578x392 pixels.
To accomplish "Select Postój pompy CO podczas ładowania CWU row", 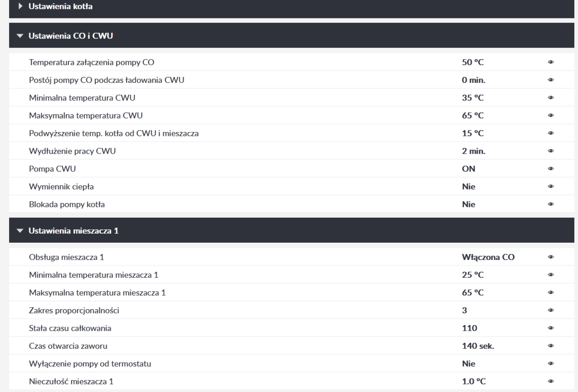I will point(106,80).
